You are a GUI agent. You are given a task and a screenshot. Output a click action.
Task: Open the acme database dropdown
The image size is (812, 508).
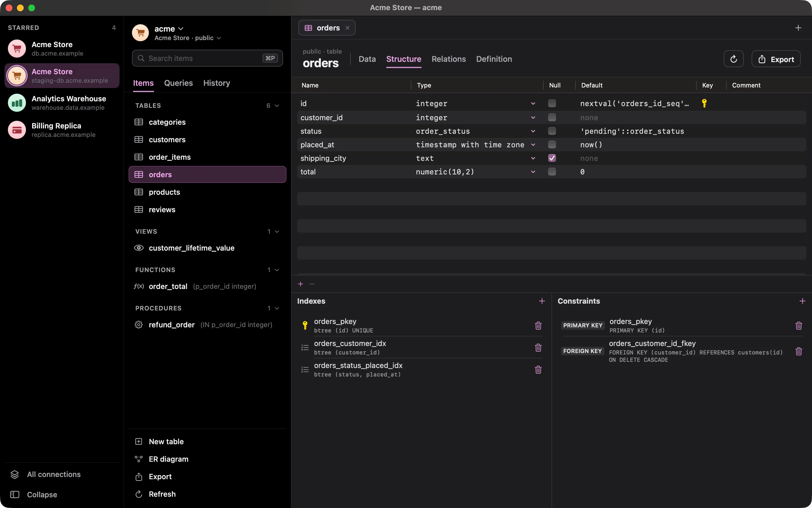click(x=169, y=29)
